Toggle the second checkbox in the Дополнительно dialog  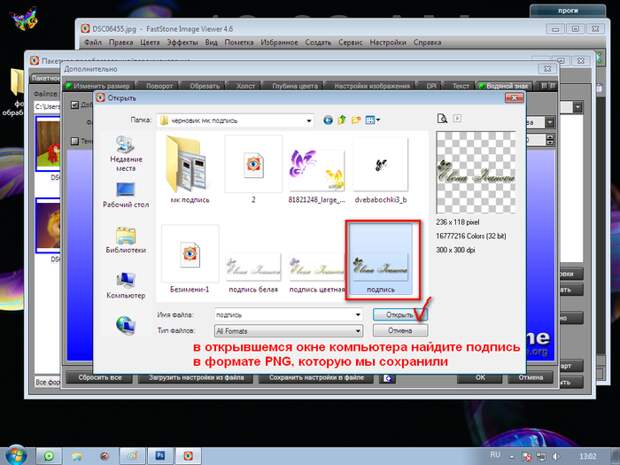pos(74,141)
